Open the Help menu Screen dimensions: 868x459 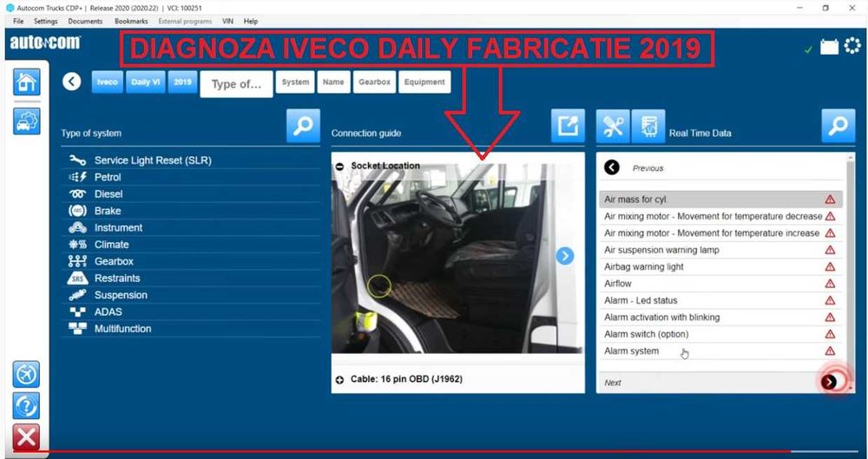(251, 21)
